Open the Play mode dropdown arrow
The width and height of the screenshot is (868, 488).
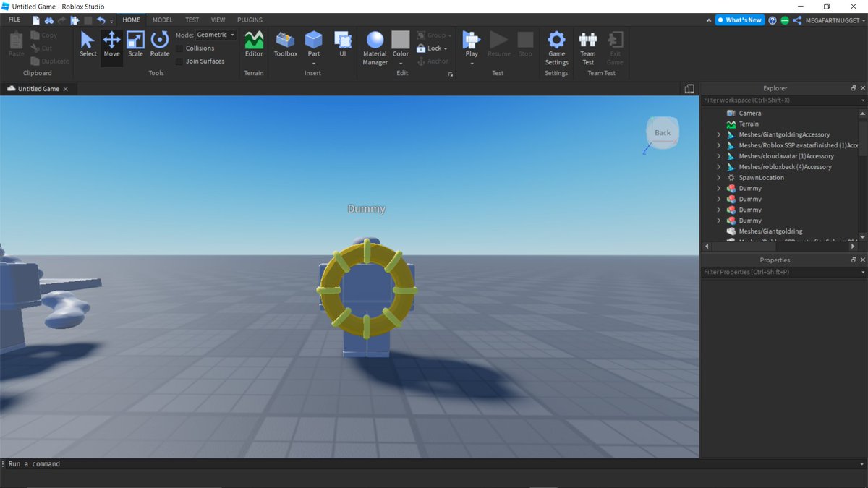pyautogui.click(x=472, y=64)
